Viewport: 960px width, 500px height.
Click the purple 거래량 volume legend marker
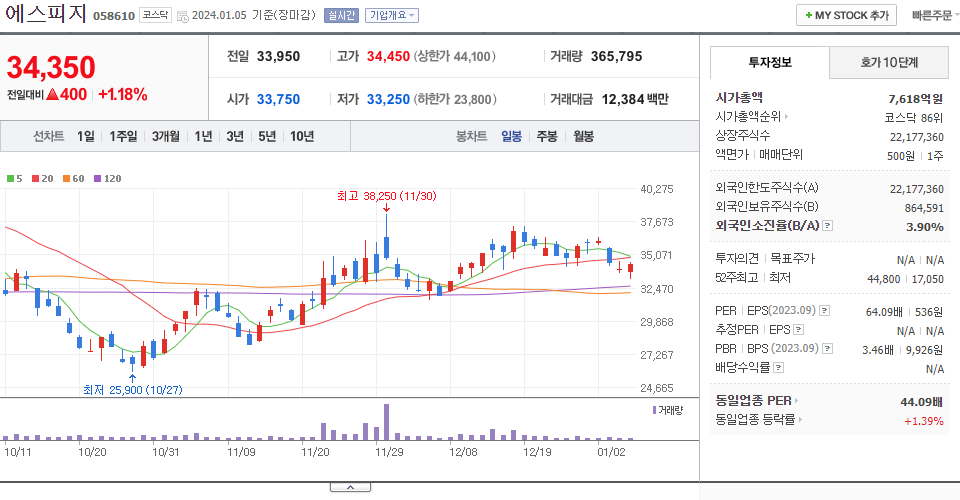tap(654, 410)
